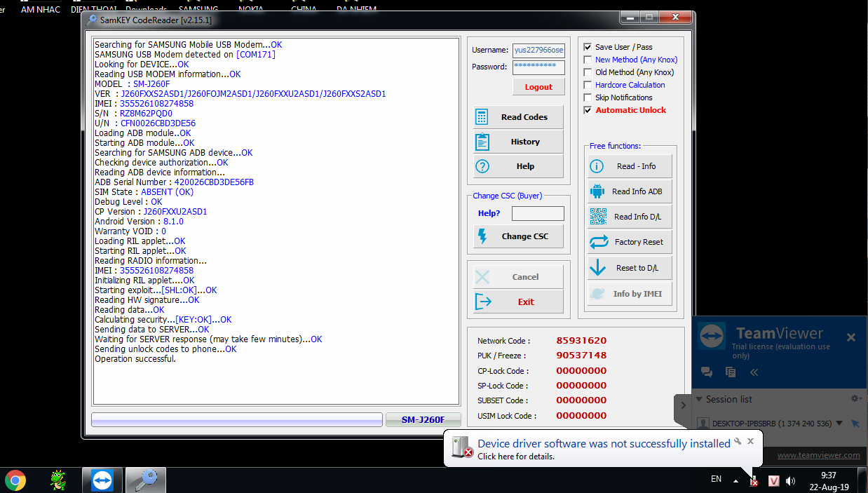Click the Android robot icon
This screenshot has width=868, height=493.
click(597, 191)
